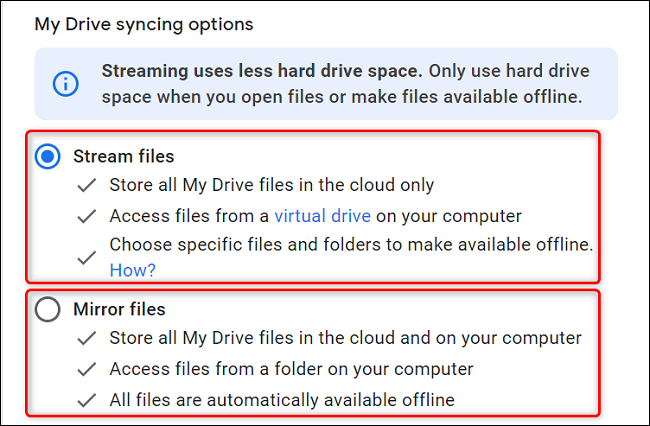Choose the Mirror files radio button

point(48,310)
